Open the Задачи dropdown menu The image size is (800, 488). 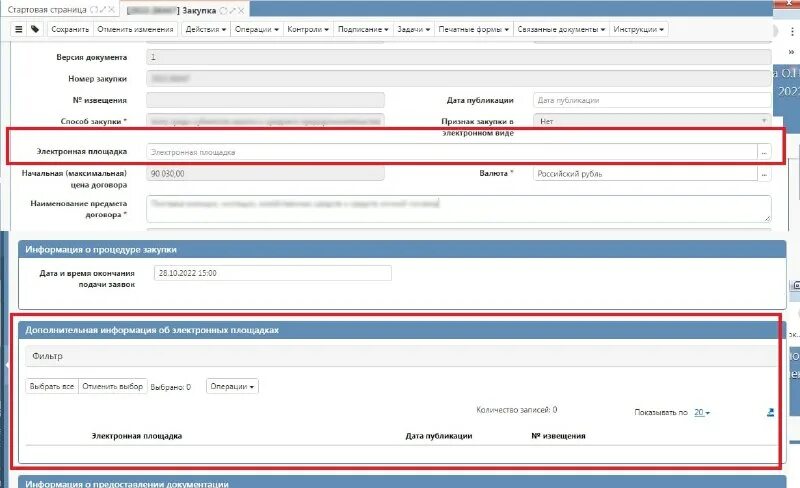point(413,29)
